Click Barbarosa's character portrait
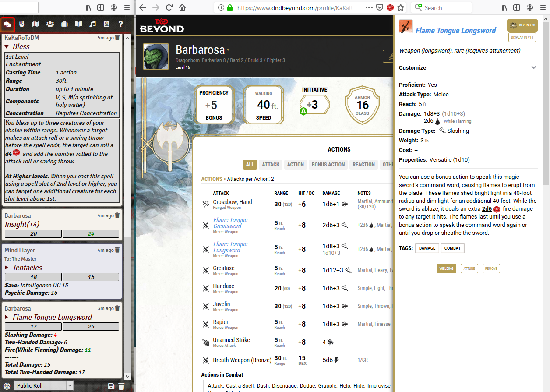Image resolution: width=550 pixels, height=392 pixels. [x=156, y=56]
